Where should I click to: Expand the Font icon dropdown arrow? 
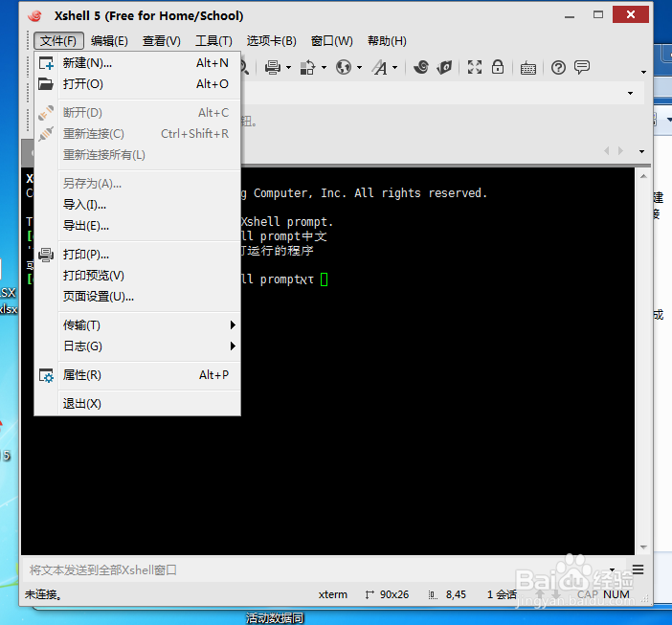tap(395, 67)
